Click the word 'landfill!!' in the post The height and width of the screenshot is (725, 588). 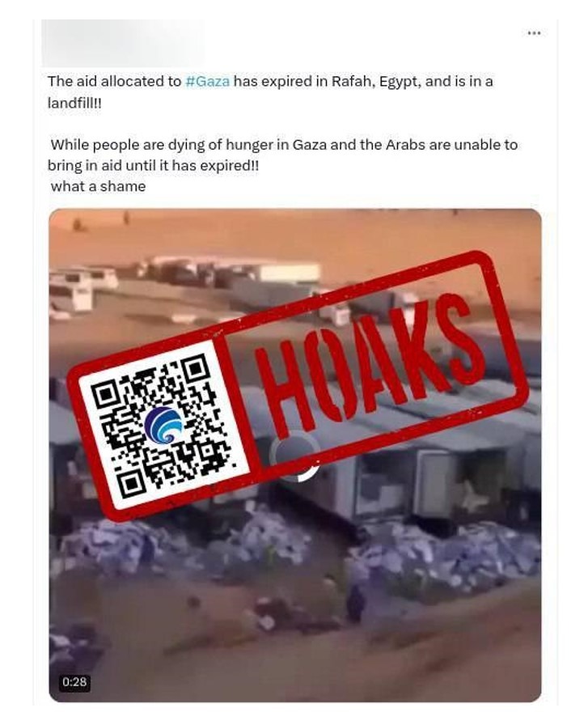74,103
